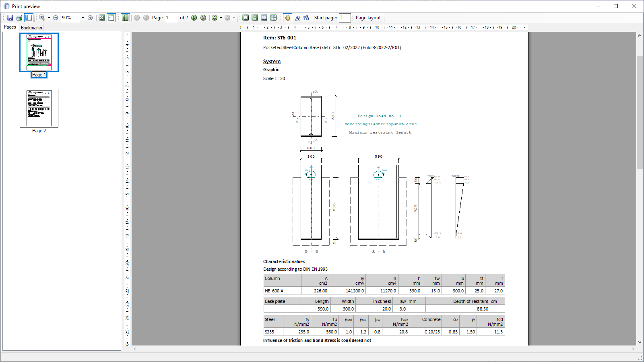
Task: Switch to the Bookmarks tab
Action: [x=31, y=28]
